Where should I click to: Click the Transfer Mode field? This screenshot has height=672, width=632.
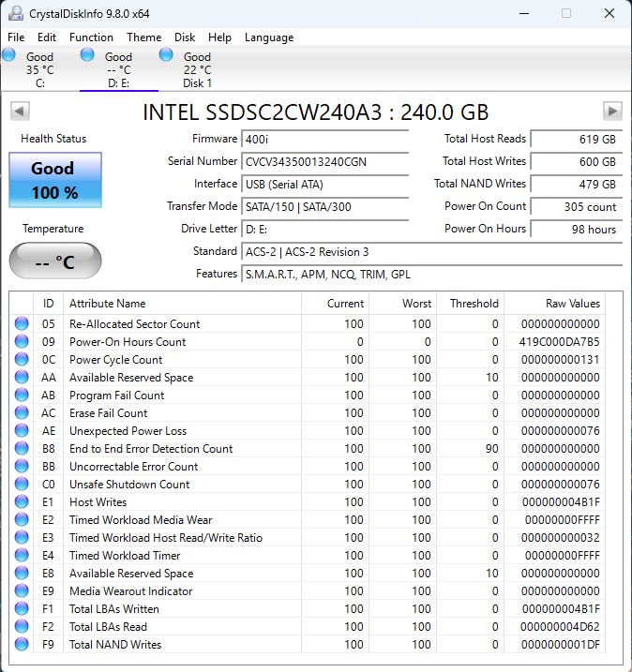(x=325, y=207)
